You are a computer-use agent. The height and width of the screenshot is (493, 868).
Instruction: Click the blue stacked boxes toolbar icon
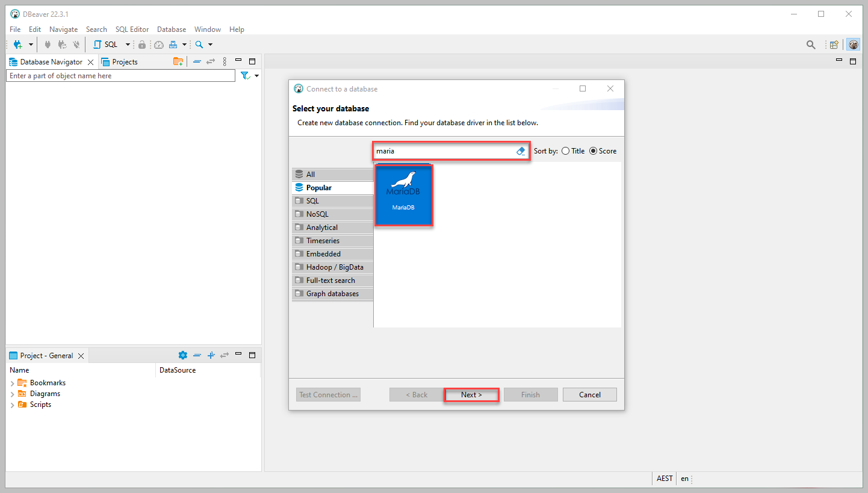point(173,45)
